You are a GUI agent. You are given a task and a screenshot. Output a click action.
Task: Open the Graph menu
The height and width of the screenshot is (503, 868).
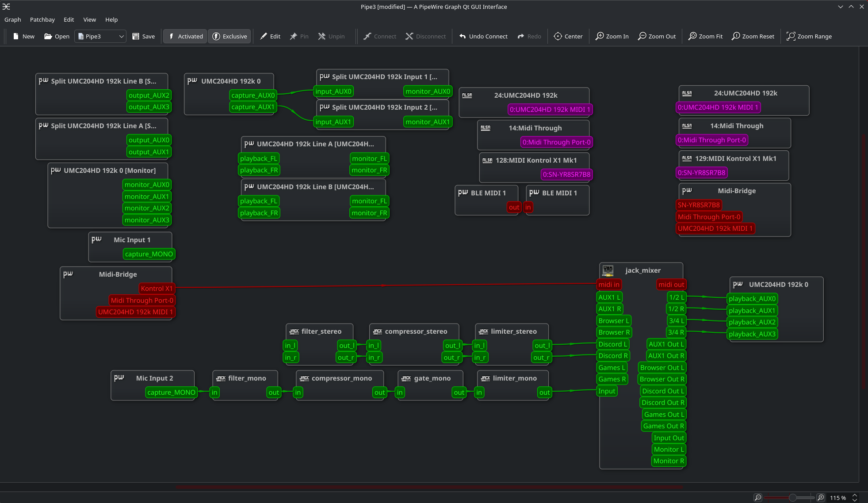(12, 19)
